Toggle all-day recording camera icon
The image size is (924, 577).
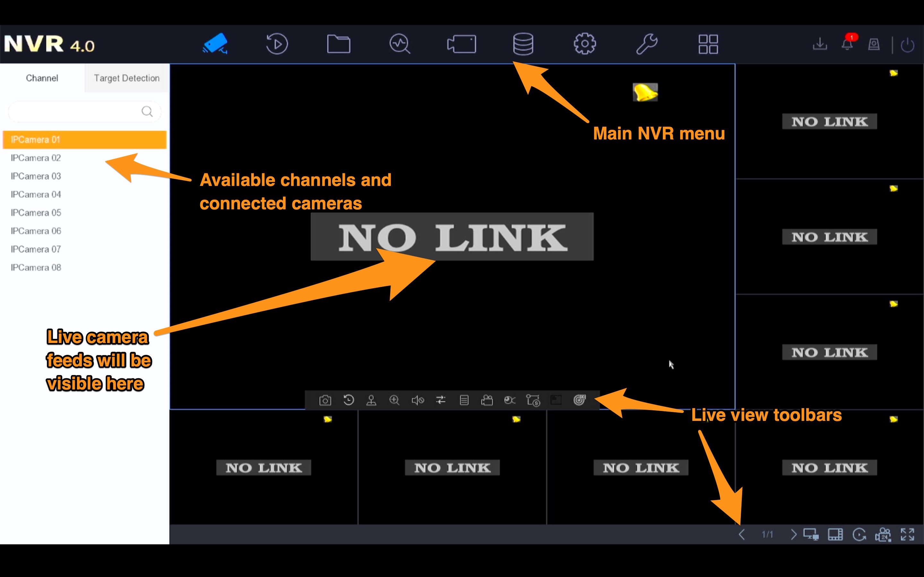[883, 535]
